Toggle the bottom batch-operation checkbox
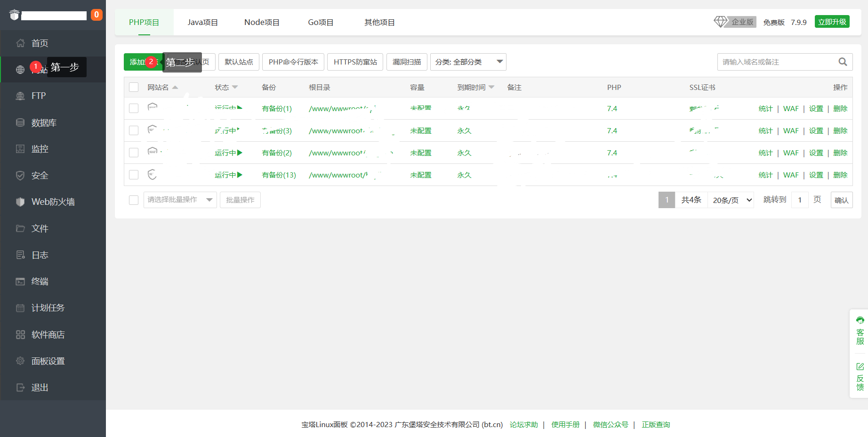 (x=134, y=200)
